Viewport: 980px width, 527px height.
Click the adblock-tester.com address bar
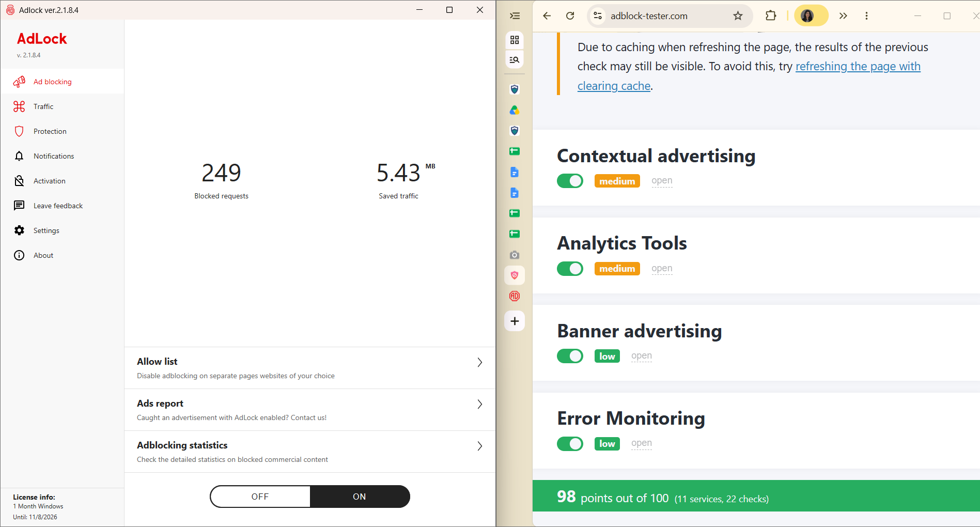tap(669, 16)
